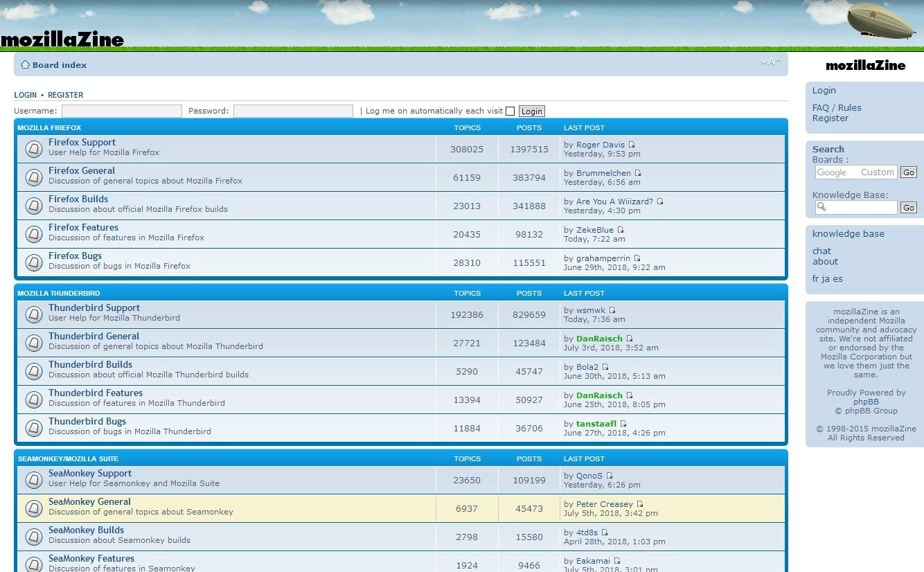Open Register in the right sidebar
The height and width of the screenshot is (572, 924).
(x=830, y=118)
